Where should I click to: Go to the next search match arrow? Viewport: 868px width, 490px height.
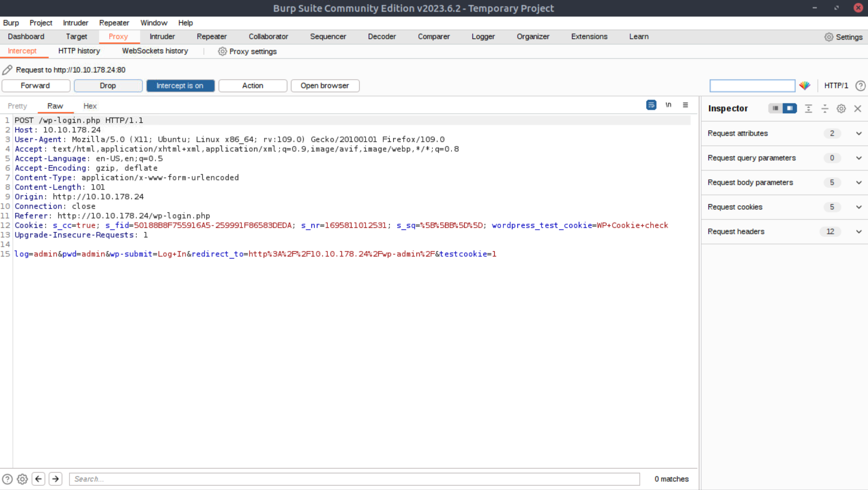point(55,479)
